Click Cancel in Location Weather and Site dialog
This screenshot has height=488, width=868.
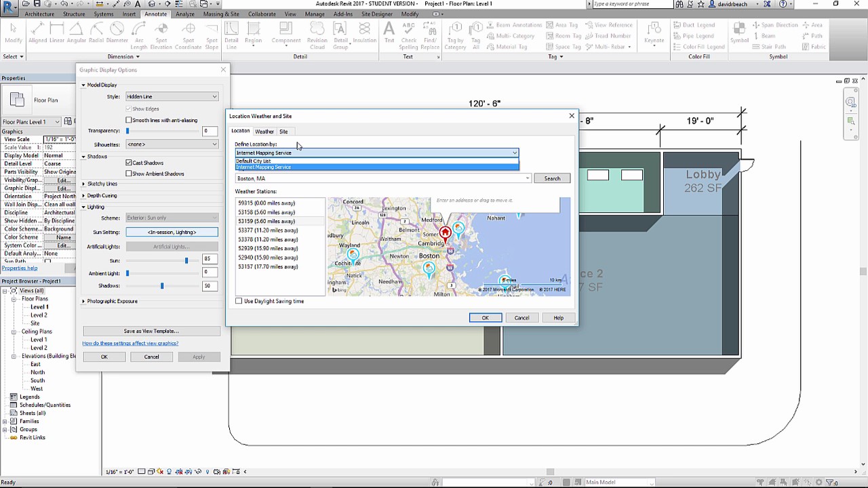(x=521, y=317)
